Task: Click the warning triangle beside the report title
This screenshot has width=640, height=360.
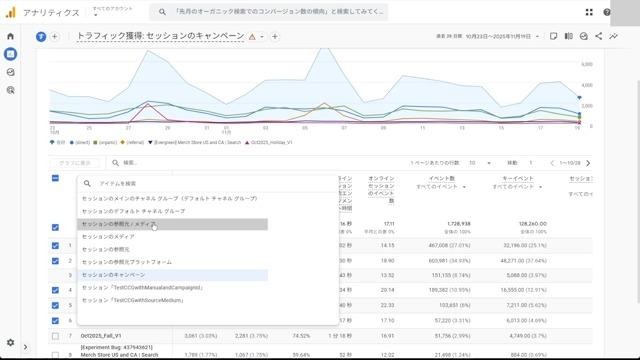Action: click(252, 37)
